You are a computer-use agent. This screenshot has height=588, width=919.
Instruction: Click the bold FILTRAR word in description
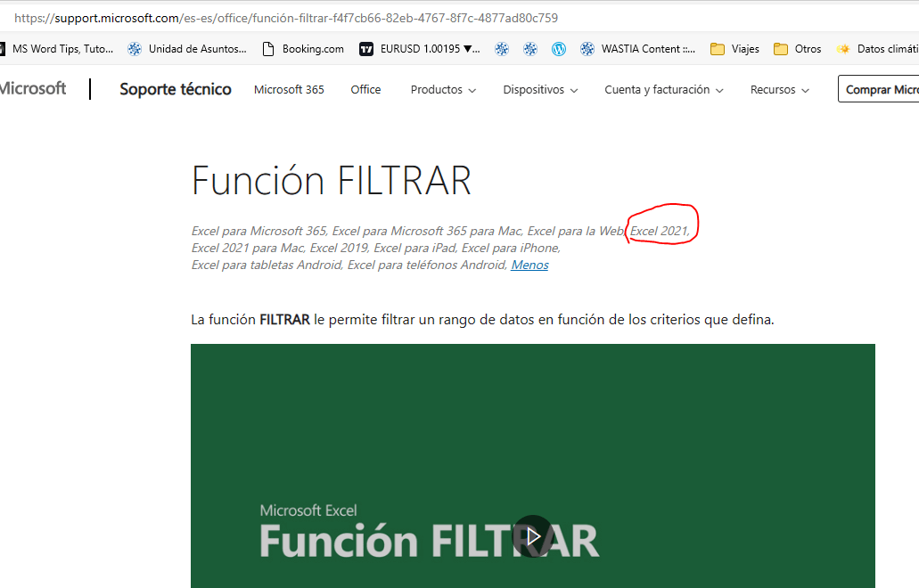tap(284, 320)
